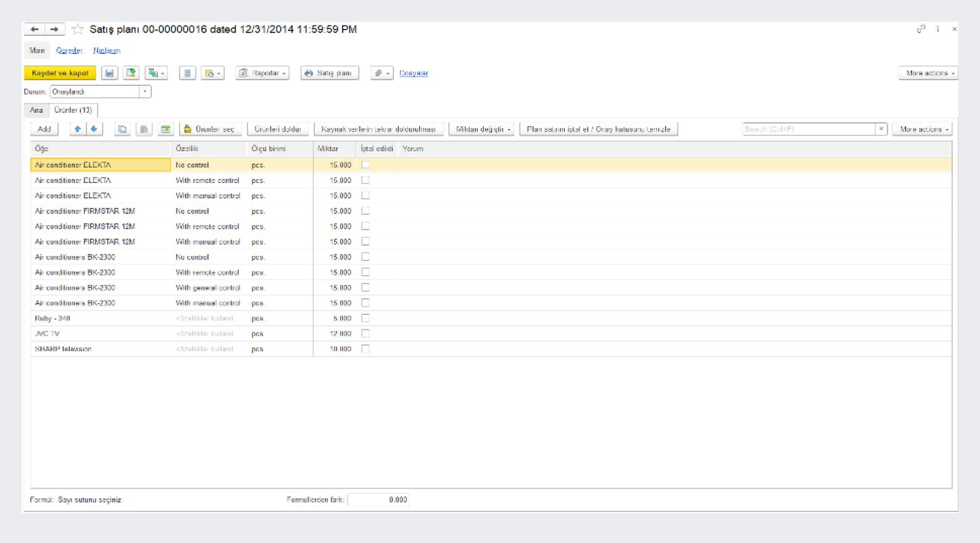The width and height of the screenshot is (980, 543).
Task: Open the Durum status dropdown
Action: (145, 91)
